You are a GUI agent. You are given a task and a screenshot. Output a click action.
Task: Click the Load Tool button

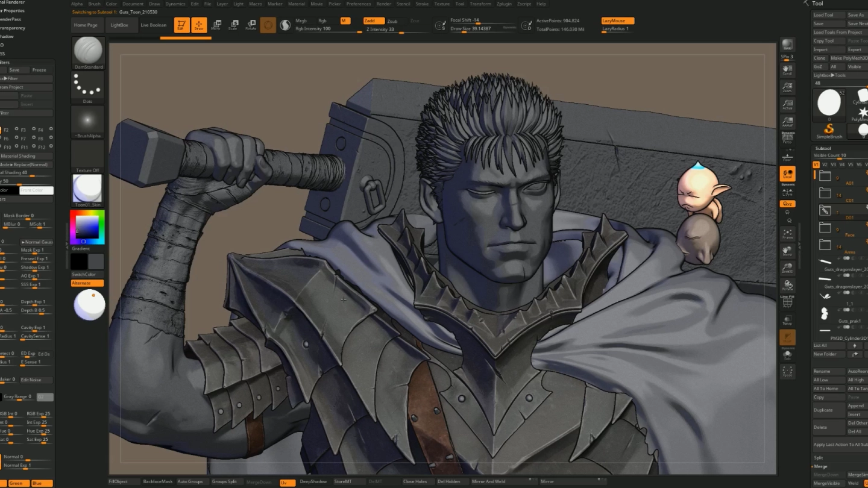point(829,15)
